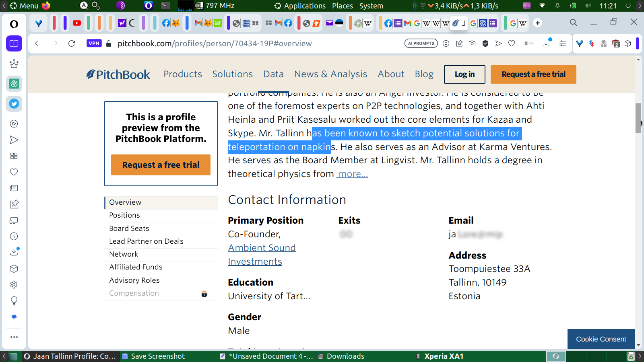
Task: Jump to Advisory Roles section
Action: [x=161, y=280]
